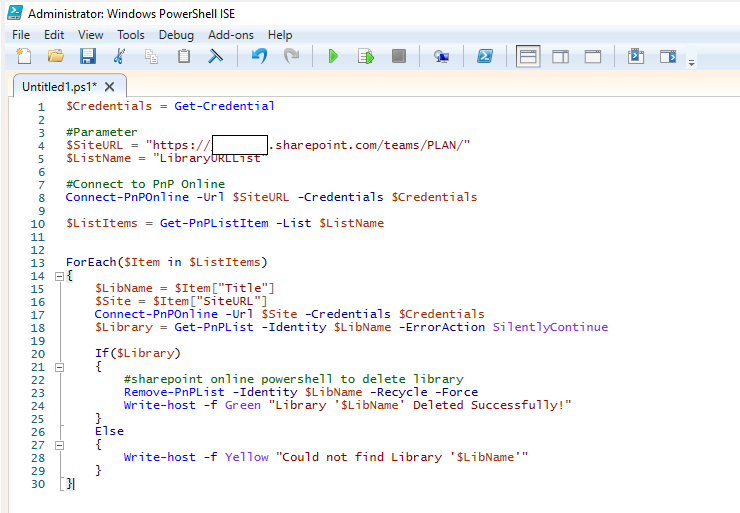Cut selection with scissors icon

pos(119,56)
